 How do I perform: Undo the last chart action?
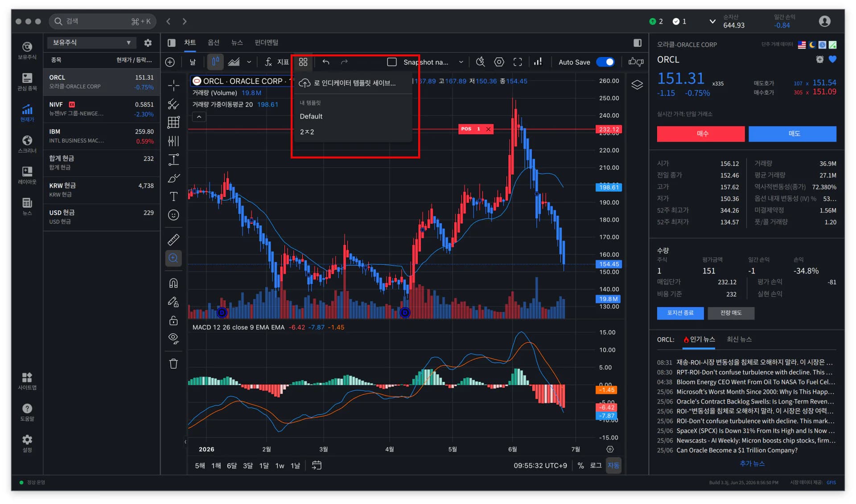[326, 62]
